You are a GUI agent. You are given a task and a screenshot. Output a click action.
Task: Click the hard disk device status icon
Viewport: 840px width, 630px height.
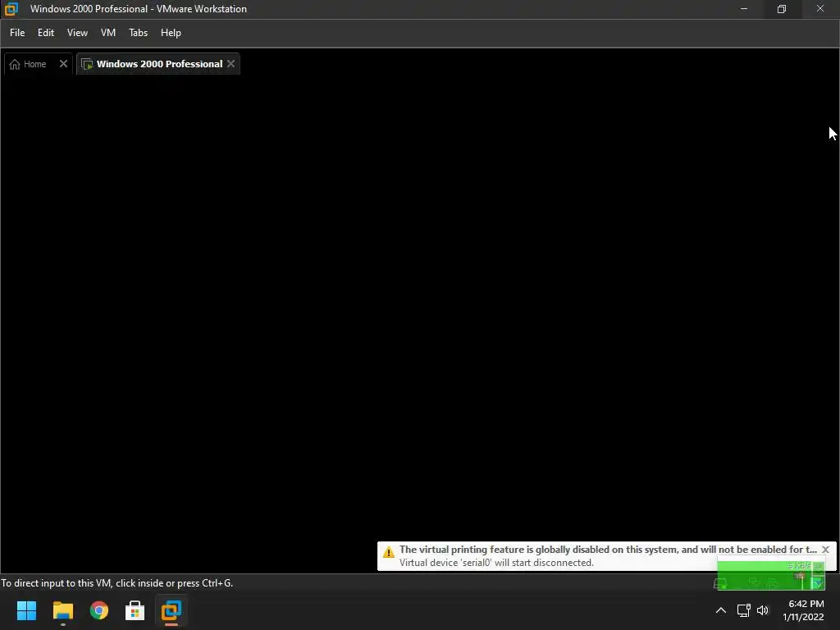[720, 583]
